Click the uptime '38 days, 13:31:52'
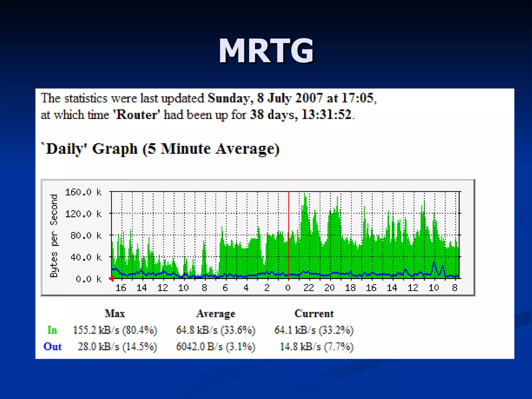532x399 pixels. coord(301,115)
